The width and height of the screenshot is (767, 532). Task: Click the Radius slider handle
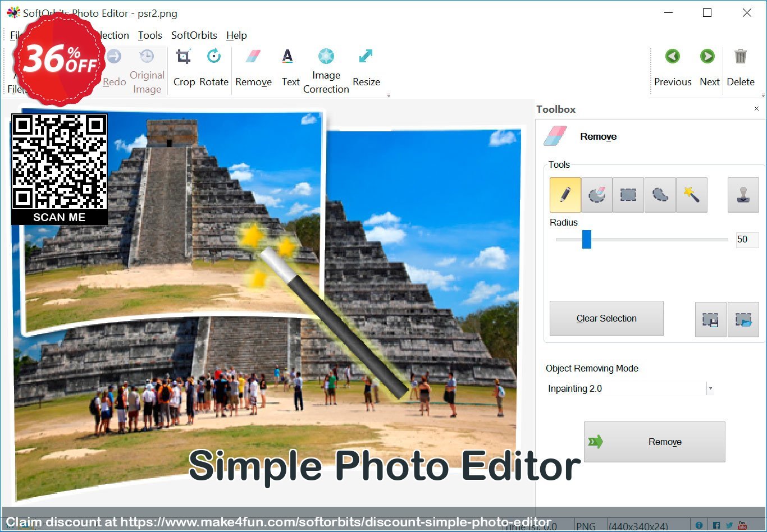click(586, 239)
